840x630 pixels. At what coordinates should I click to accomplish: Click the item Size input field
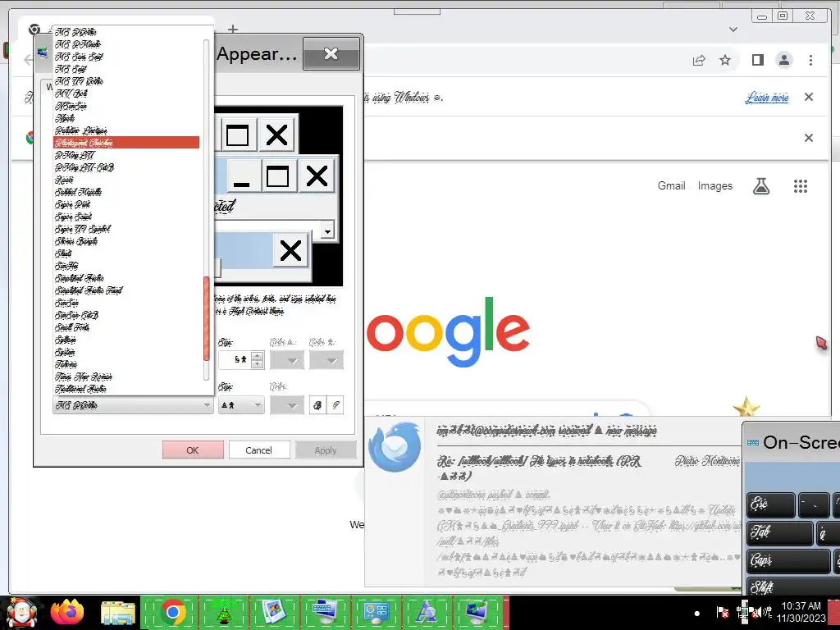point(235,360)
